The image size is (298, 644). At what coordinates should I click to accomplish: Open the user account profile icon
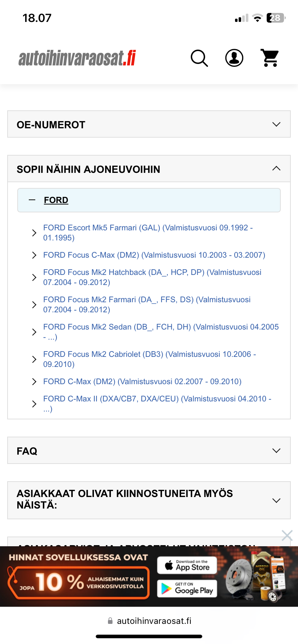coord(234,58)
